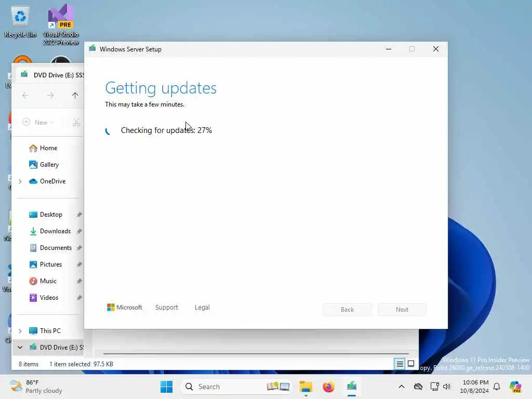This screenshot has width=532, height=399.
Task: Open the Windows Start menu
Action: pyautogui.click(x=166, y=387)
